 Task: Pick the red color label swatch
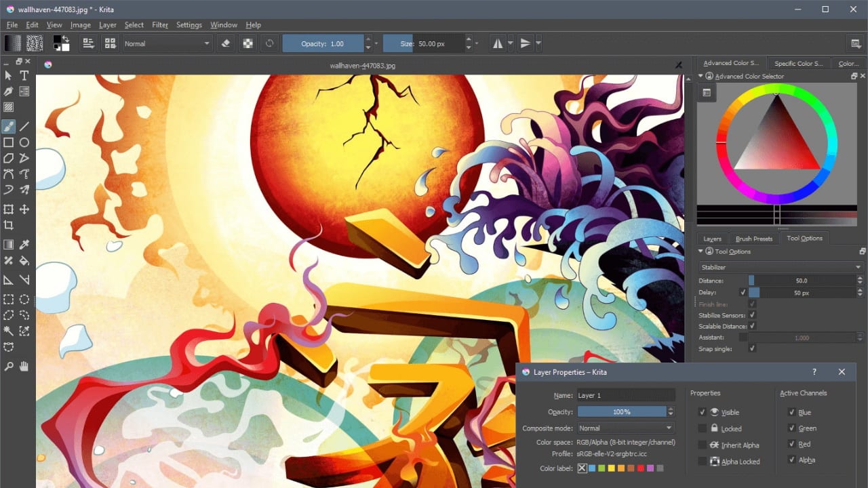[x=641, y=468]
